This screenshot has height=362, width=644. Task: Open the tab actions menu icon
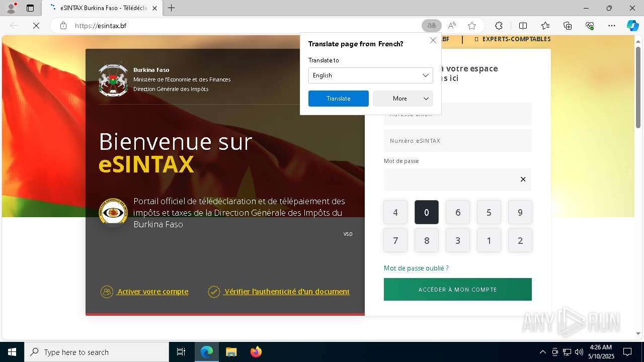[30, 8]
